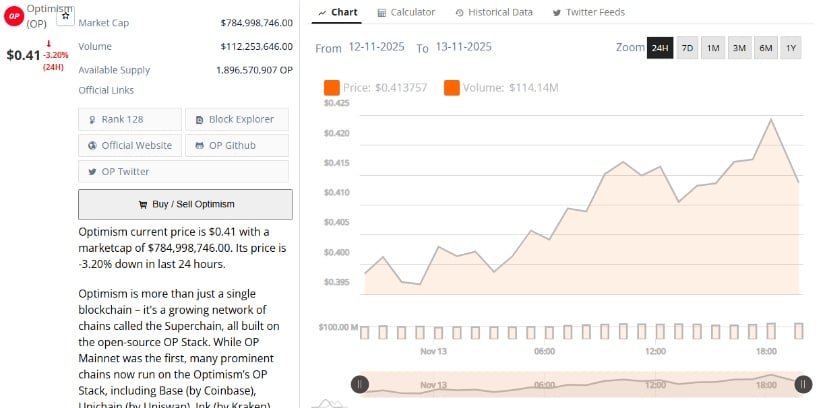Image resolution: width=825 pixels, height=408 pixels.
Task: Toggle the Volume series legend swatch
Action: (451, 88)
